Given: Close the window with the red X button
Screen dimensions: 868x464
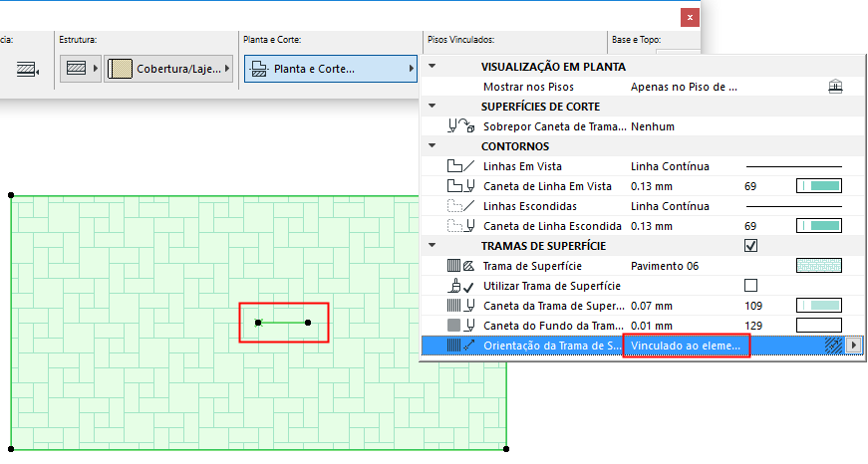Looking at the screenshot, I should point(690,17).
